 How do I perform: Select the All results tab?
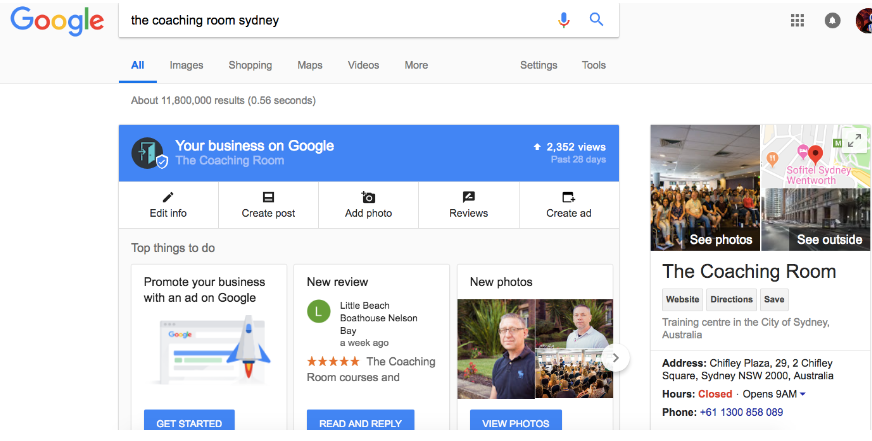(137, 65)
